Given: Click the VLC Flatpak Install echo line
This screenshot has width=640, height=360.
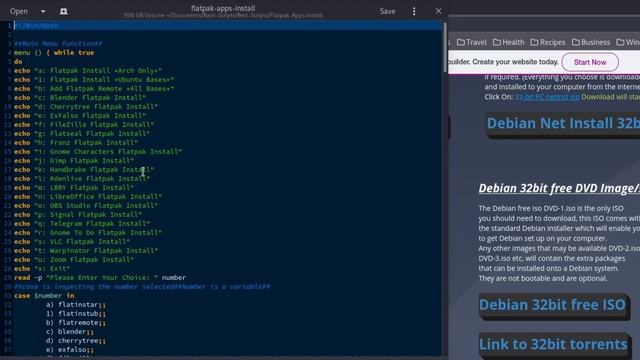Looking at the screenshot, I should coord(72,242).
